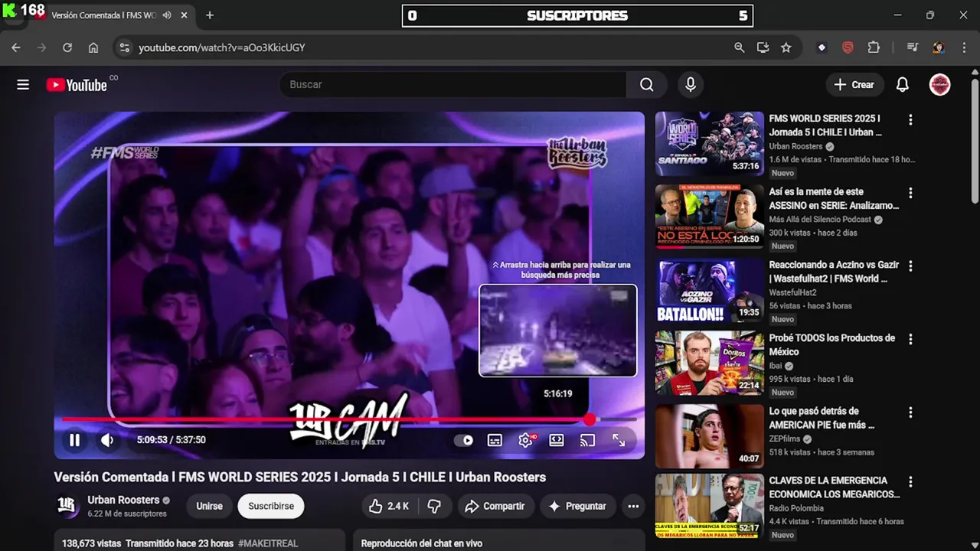Enter full screen mode

tap(619, 440)
